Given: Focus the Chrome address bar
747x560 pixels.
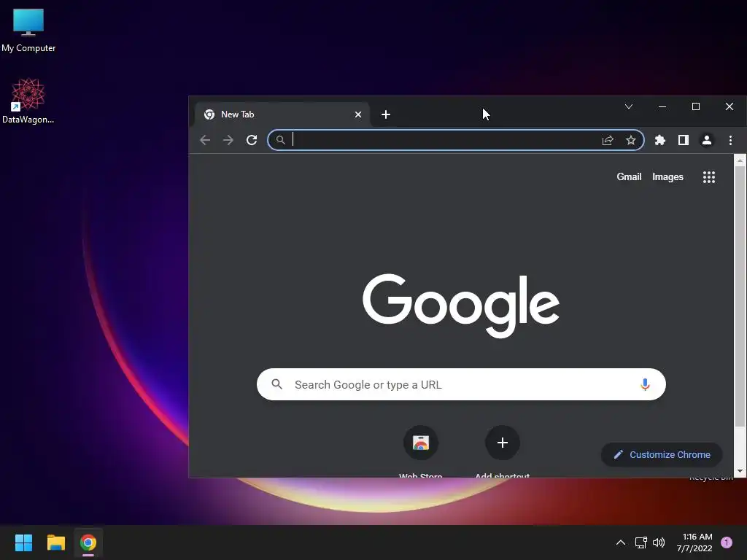Looking at the screenshot, I should (455, 140).
